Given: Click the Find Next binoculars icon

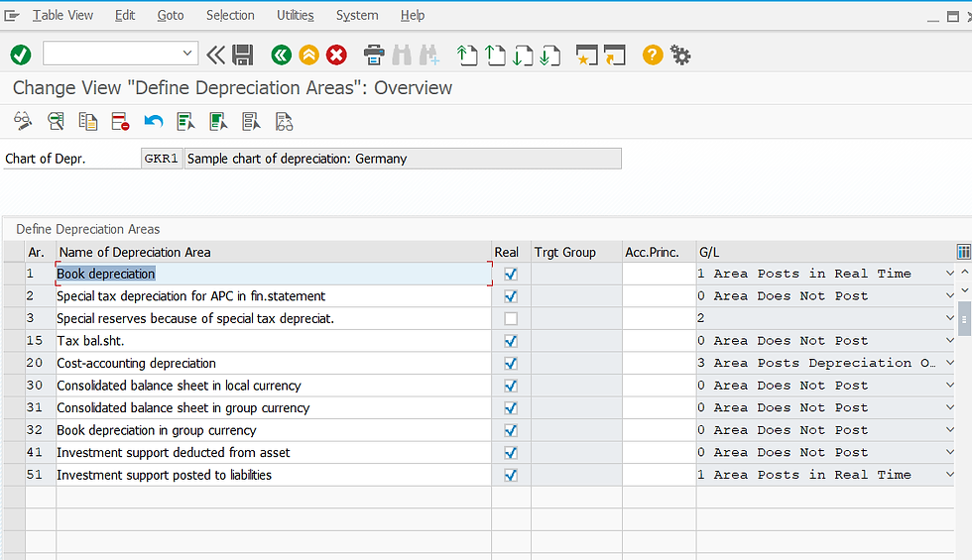Looking at the screenshot, I should pos(428,56).
